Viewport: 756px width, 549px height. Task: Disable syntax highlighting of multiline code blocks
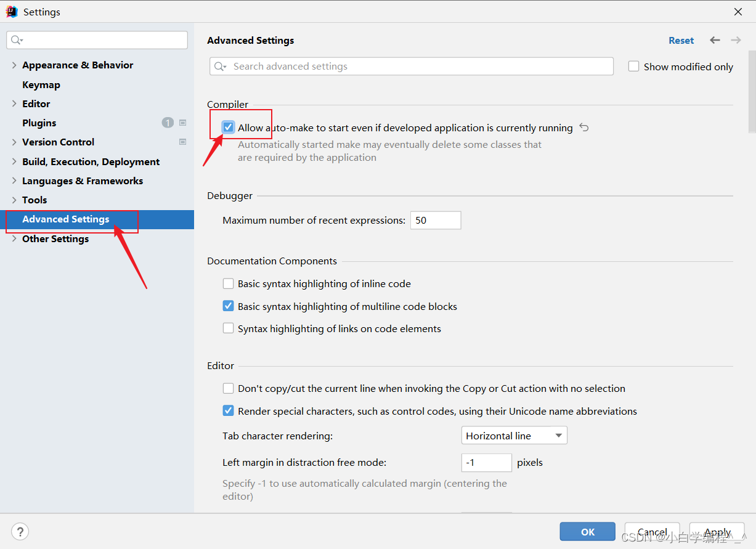(229, 306)
